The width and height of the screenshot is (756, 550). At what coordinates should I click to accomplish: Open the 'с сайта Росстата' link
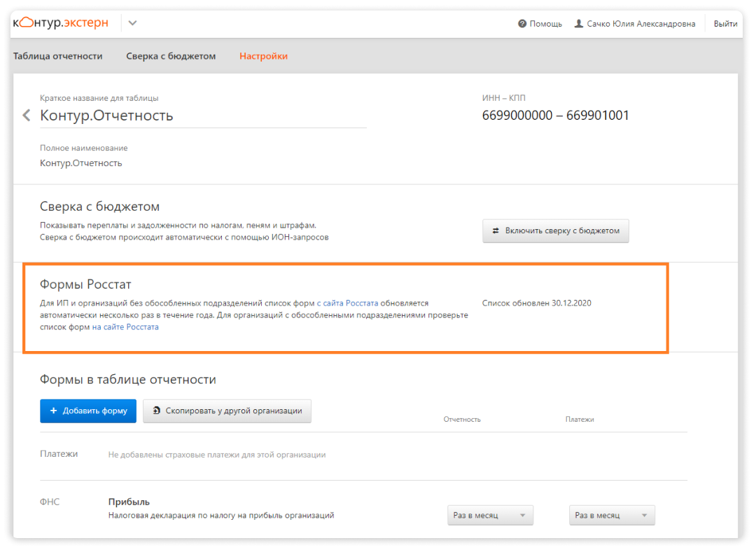pos(347,303)
